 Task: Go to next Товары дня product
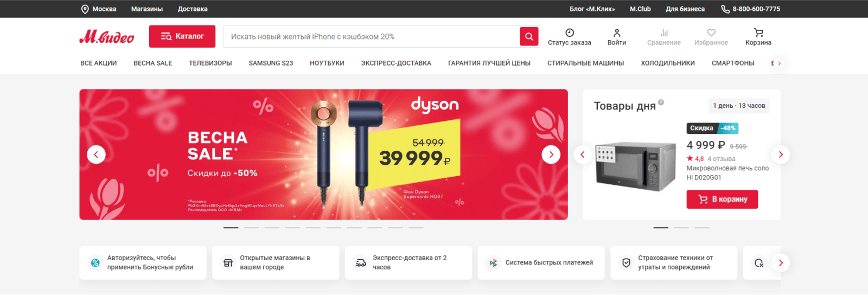[x=781, y=155]
